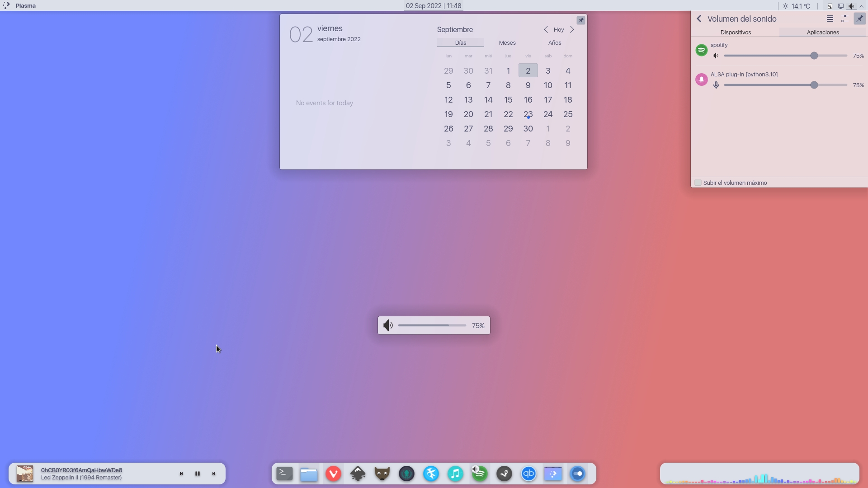Launch Steam from the dock
The image size is (868, 488).
tap(504, 474)
